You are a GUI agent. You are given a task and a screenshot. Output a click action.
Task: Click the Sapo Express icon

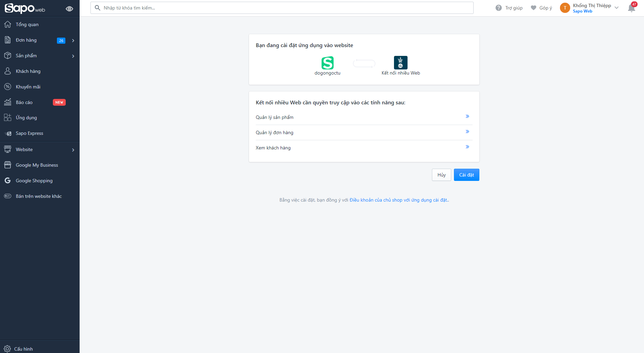tap(8, 133)
